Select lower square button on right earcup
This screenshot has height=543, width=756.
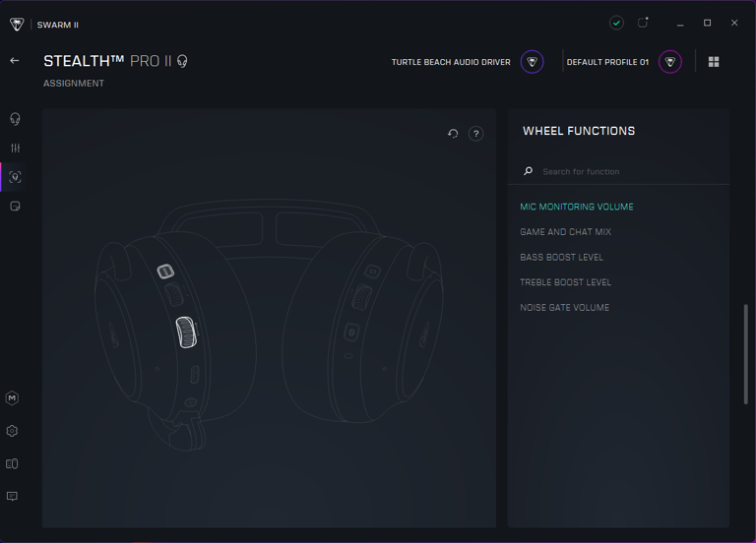pyautogui.click(x=351, y=332)
